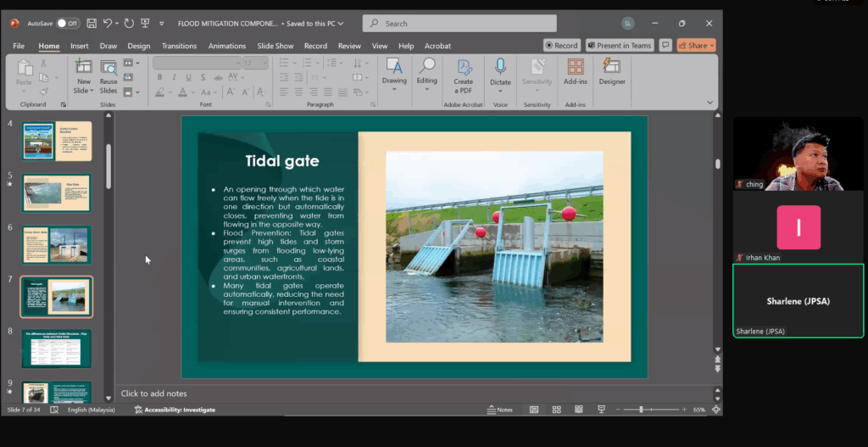This screenshot has height=447, width=868.
Task: Open the Slide Show tab
Action: pyautogui.click(x=275, y=46)
